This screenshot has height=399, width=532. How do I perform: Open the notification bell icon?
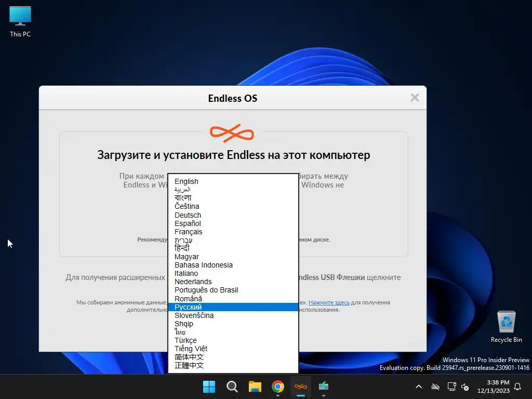tap(518, 387)
